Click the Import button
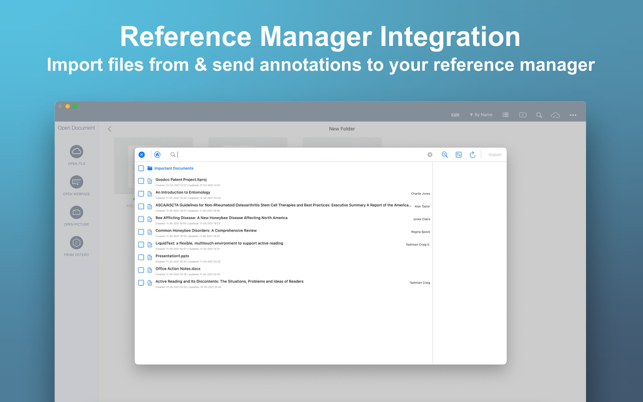Image resolution: width=643 pixels, height=402 pixels. point(495,155)
